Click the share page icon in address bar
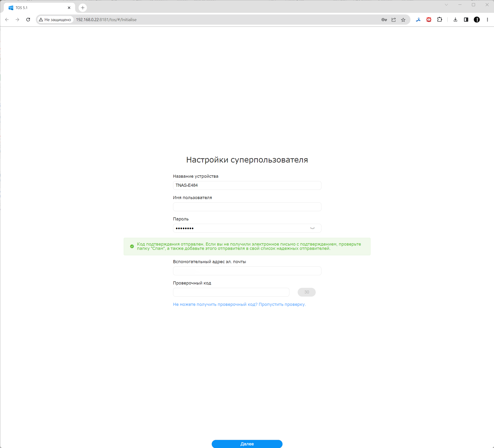The width and height of the screenshot is (494, 448). coord(394,20)
